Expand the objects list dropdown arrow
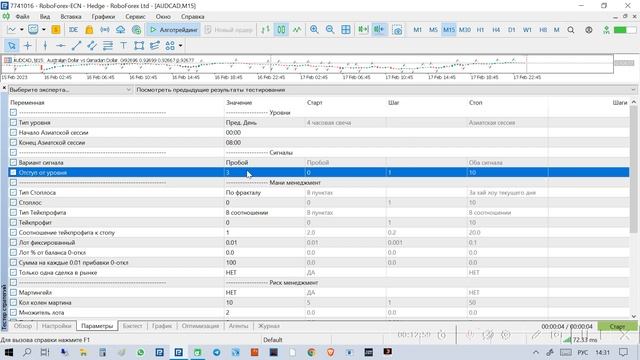The height and width of the screenshot is (360, 640). pyautogui.click(x=180, y=45)
